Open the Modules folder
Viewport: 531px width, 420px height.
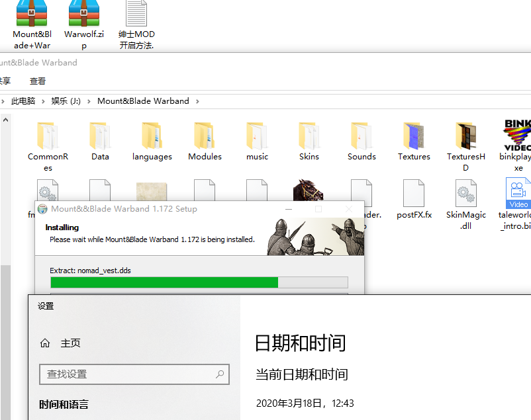point(205,142)
